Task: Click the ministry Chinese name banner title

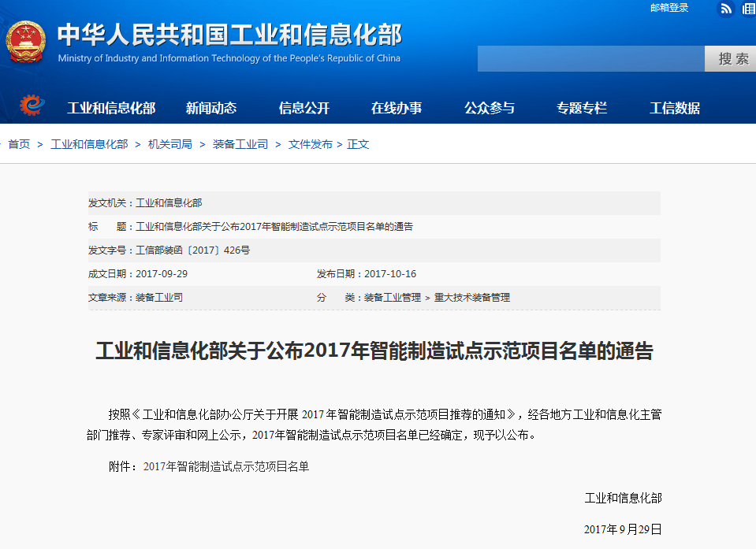Action: pyautogui.click(x=229, y=35)
